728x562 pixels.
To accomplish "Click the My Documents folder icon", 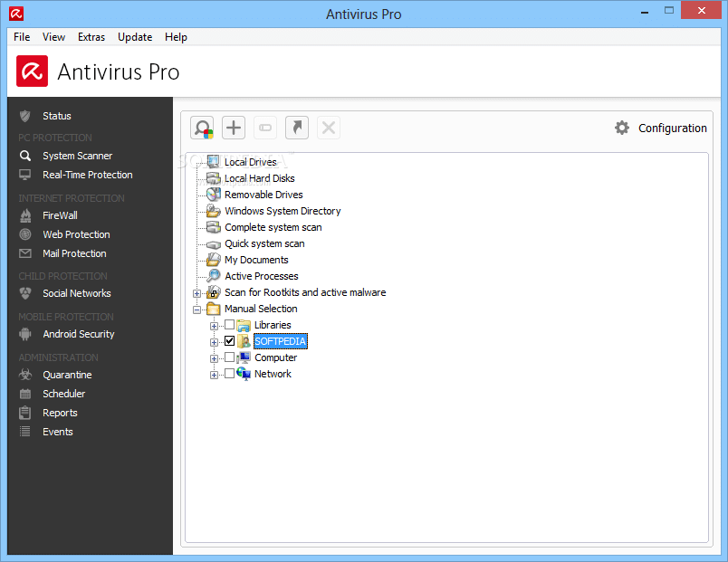I will pyautogui.click(x=213, y=260).
